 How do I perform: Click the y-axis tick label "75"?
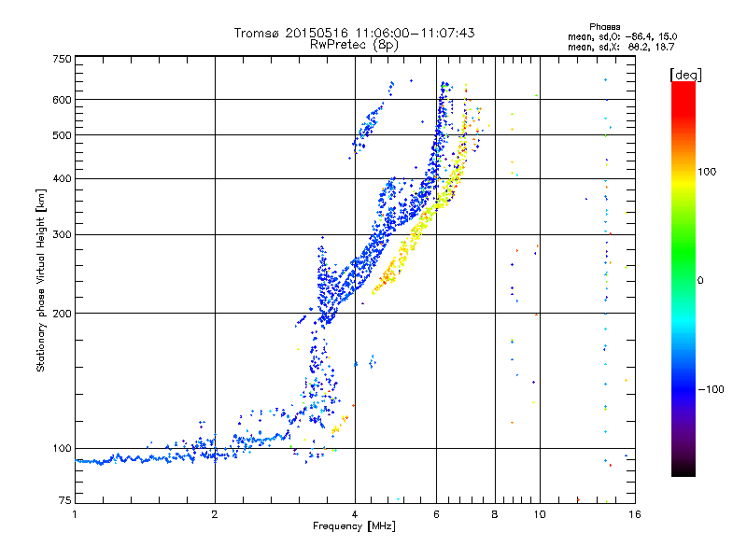pos(65,500)
